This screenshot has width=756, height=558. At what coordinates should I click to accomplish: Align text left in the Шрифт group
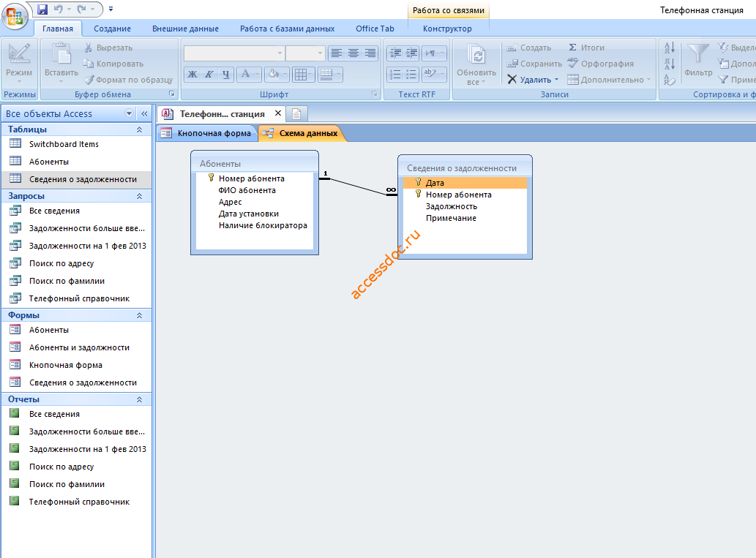(x=337, y=53)
